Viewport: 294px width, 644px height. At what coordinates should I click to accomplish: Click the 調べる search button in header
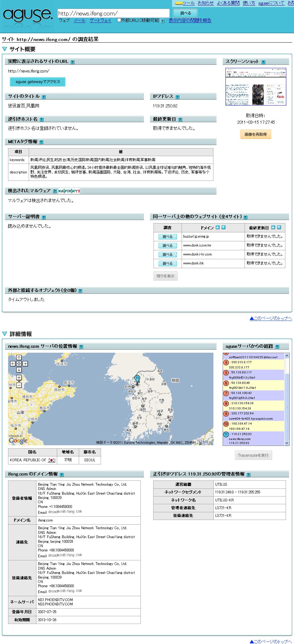click(185, 13)
